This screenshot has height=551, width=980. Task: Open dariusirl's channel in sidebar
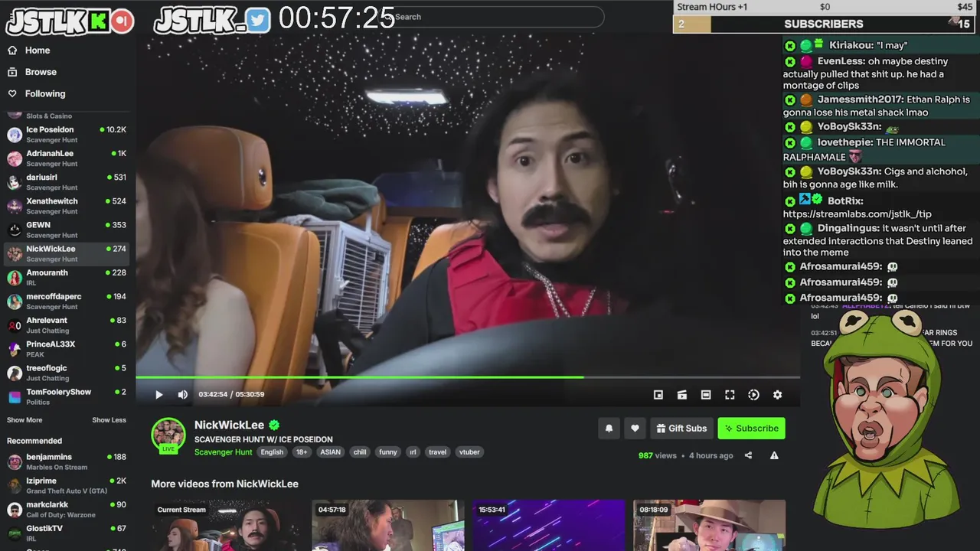click(67, 182)
